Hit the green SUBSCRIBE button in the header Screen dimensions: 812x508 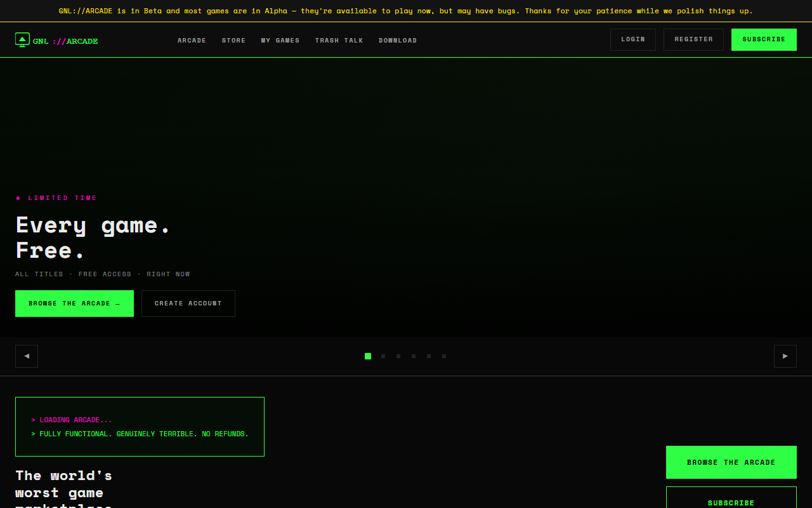click(x=764, y=39)
